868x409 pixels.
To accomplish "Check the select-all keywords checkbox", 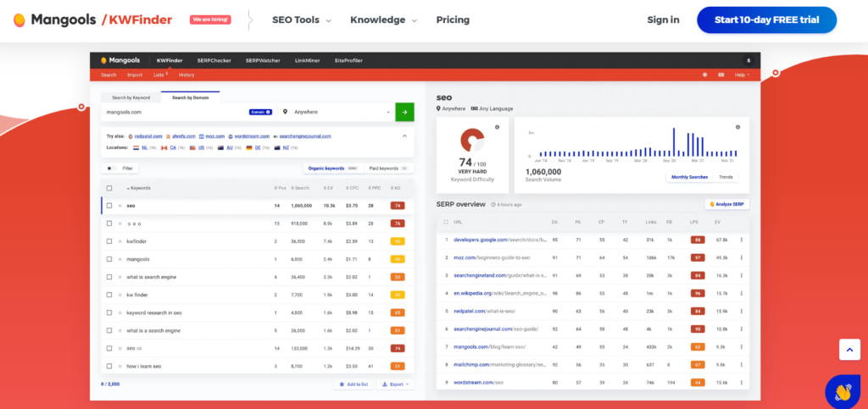I will tap(109, 188).
